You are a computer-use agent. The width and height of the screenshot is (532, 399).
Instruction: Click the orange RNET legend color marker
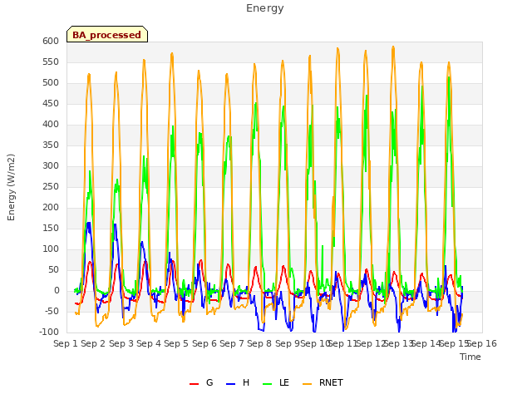tap(307, 384)
